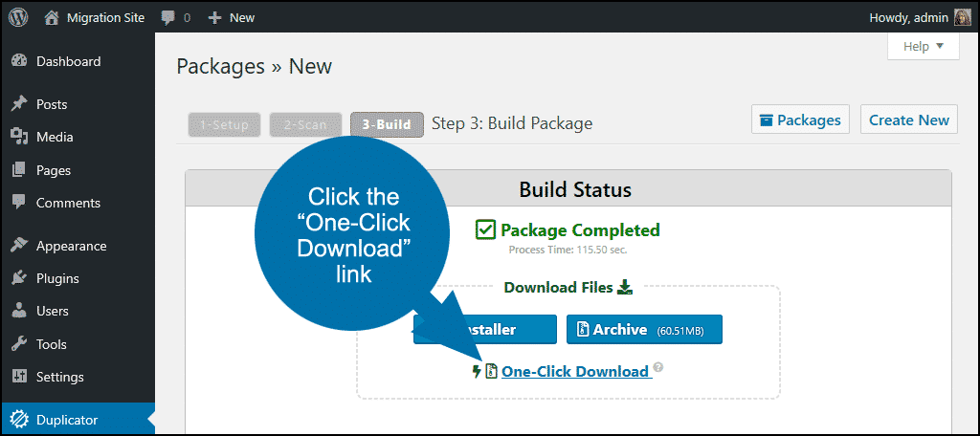This screenshot has width=980, height=436.
Task: Open Comments in the sidebar
Action: point(67,203)
